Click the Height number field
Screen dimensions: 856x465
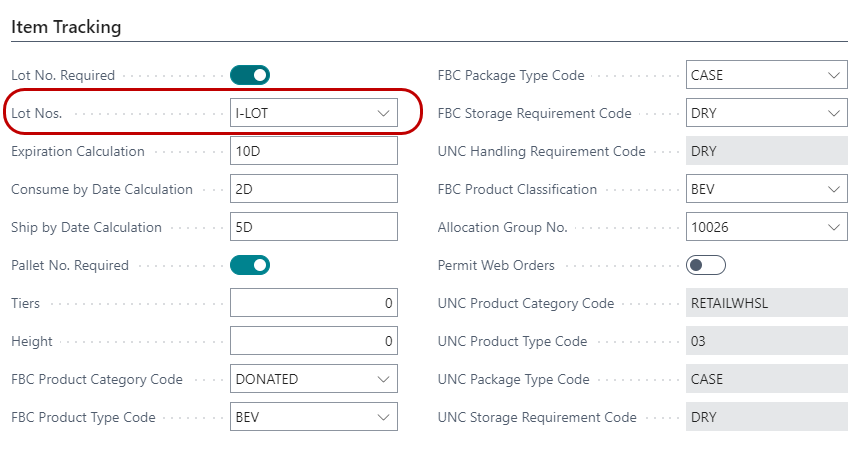[x=313, y=342]
